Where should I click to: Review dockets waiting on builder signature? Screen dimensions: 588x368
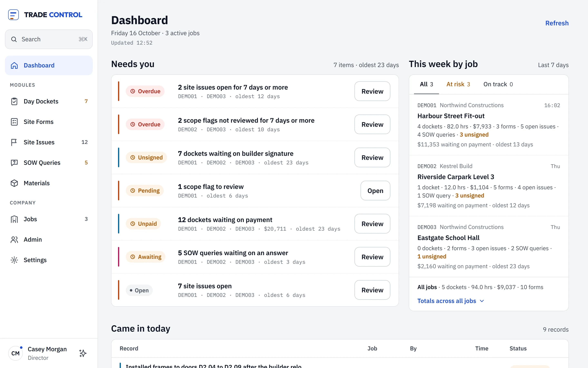372,157
